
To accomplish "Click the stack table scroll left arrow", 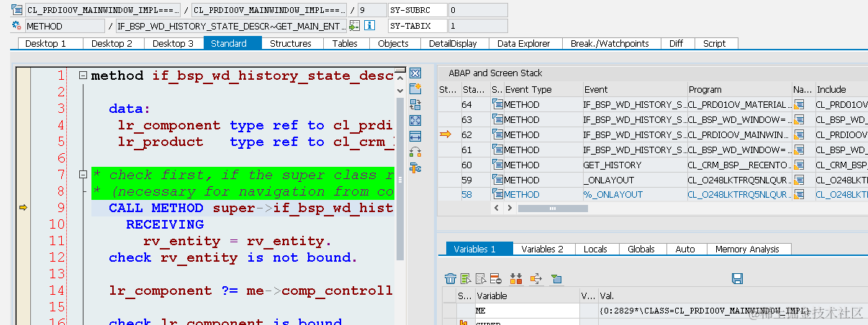I will [497, 209].
